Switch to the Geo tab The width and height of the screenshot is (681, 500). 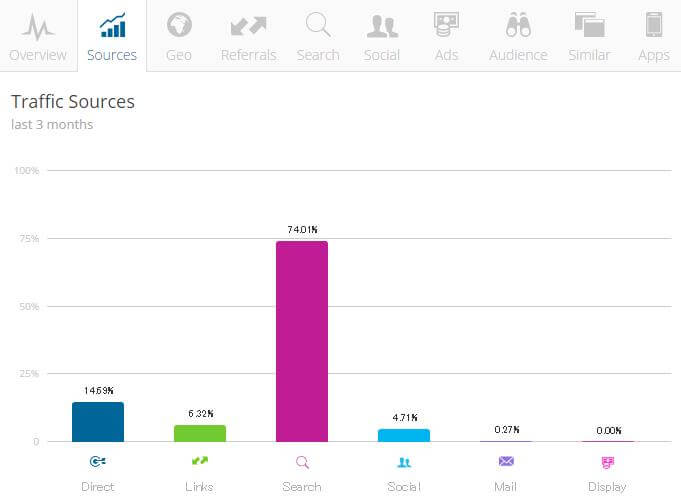point(179,36)
